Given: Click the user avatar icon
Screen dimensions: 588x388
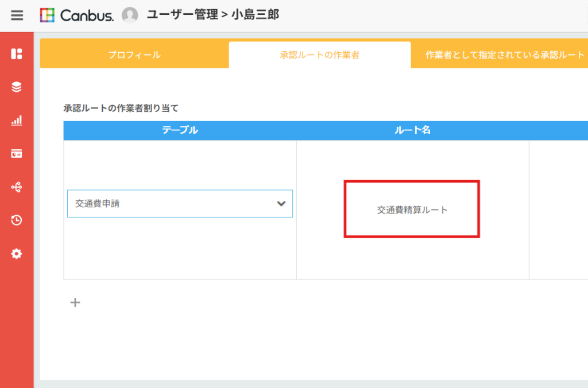Looking at the screenshot, I should (130, 15).
